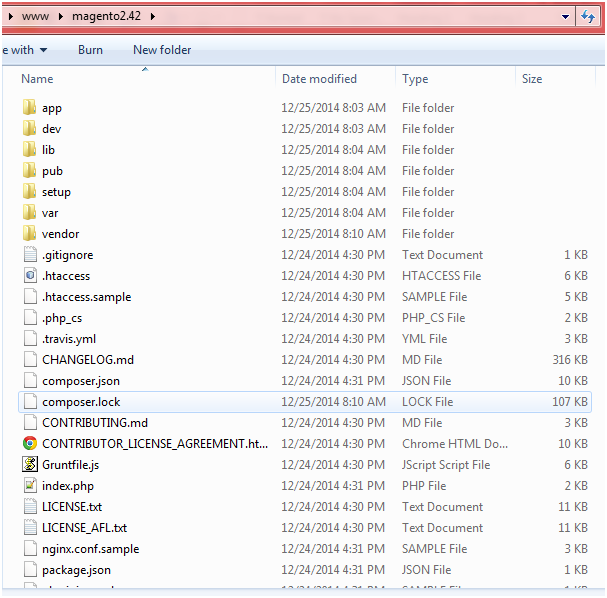607x598 pixels.
Task: Click the Burn toolbar button
Action: (90, 50)
